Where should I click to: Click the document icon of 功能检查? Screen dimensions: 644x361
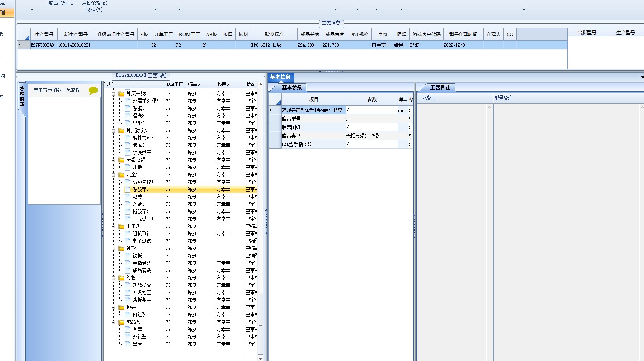127,285
